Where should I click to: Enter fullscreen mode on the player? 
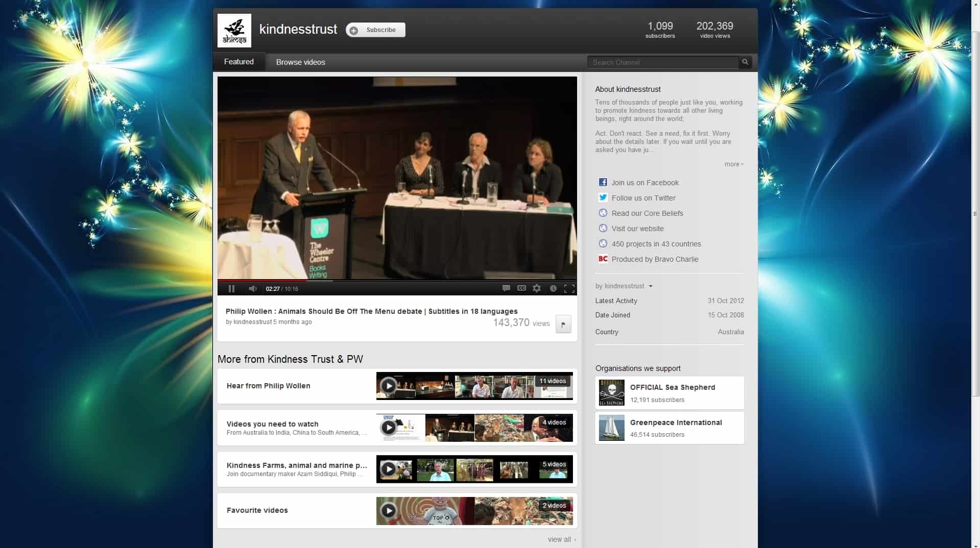[x=569, y=289]
